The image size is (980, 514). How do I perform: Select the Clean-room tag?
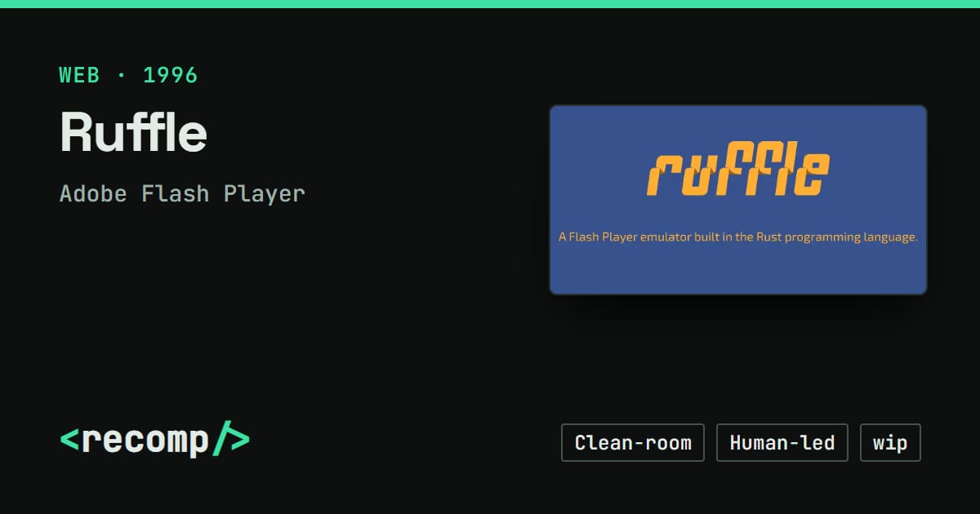point(633,443)
